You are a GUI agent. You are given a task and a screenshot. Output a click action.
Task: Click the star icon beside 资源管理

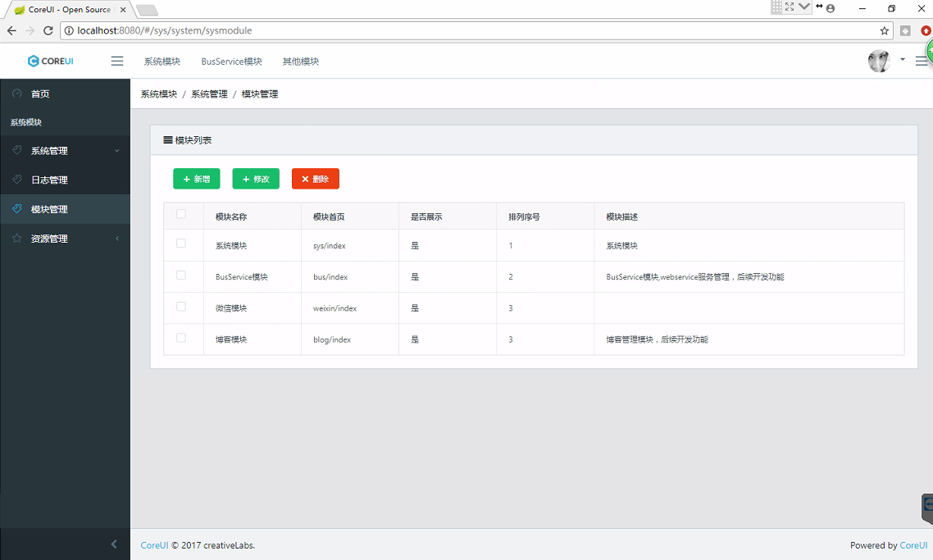[17, 239]
